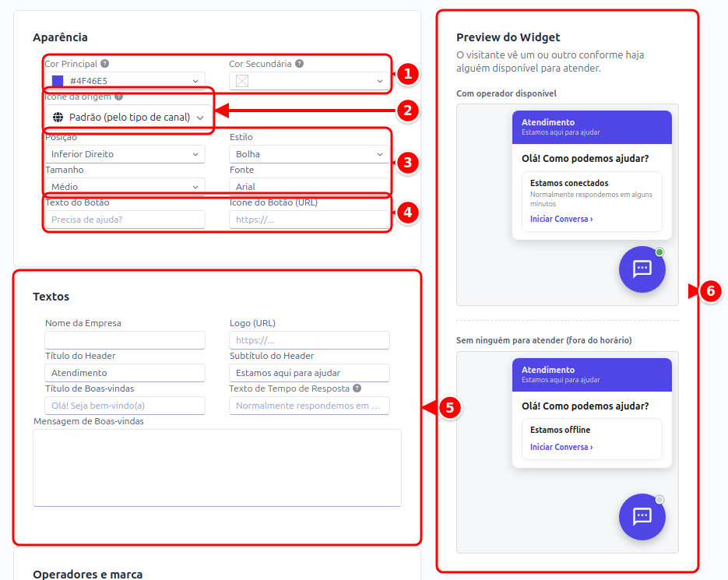Viewport: 728px width, 580px height.
Task: Click the Preview do Widget heading
Action: pyautogui.click(x=508, y=37)
